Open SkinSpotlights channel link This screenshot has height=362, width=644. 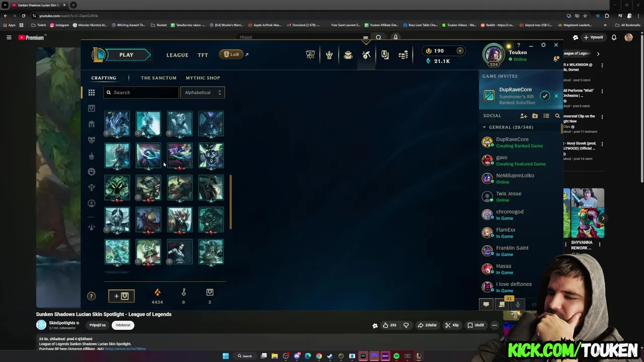click(x=62, y=323)
